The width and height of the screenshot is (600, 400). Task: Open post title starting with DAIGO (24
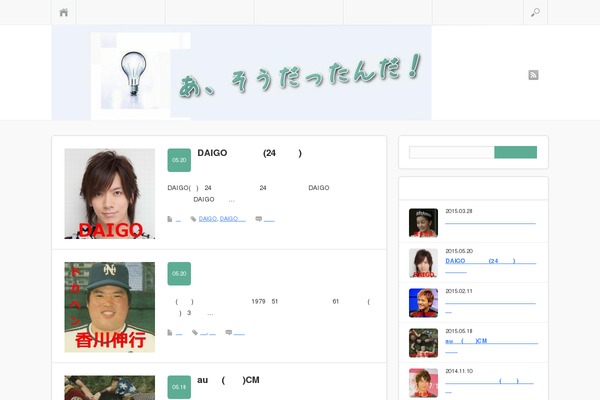click(x=249, y=153)
